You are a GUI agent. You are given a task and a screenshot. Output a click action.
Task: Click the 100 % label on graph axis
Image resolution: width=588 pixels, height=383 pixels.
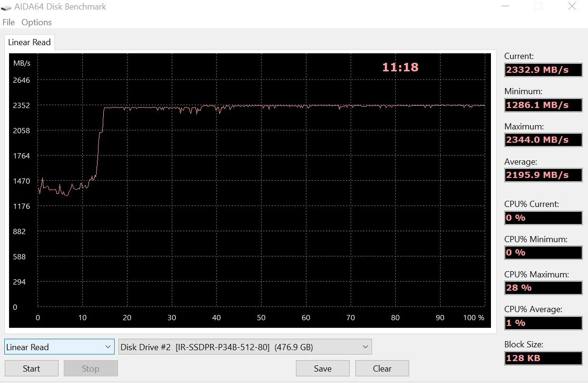coord(474,318)
